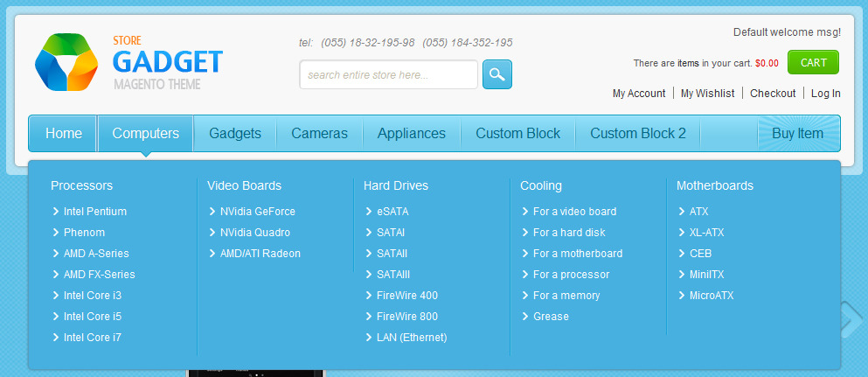
Task: Select FireWire 400 drives
Action: (x=406, y=296)
